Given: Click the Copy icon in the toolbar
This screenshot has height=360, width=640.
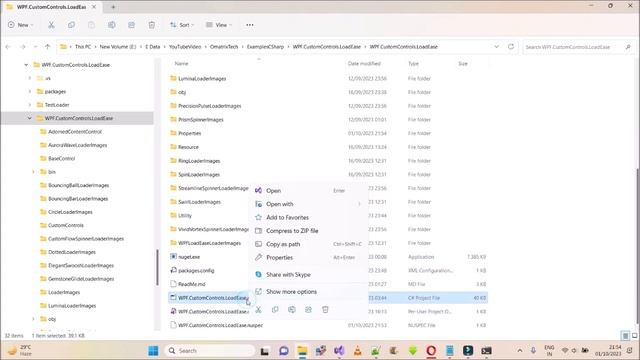Looking at the screenshot, I should pos(71,25).
